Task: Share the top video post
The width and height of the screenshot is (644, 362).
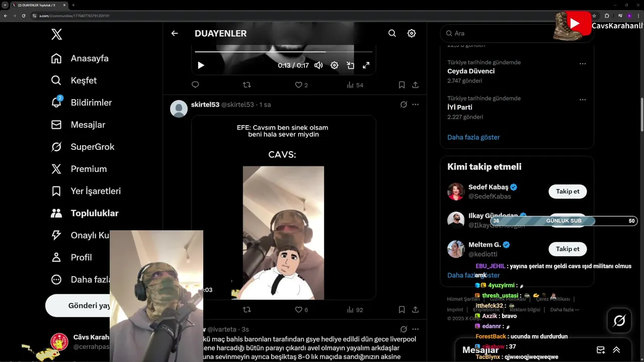Action: [416, 85]
